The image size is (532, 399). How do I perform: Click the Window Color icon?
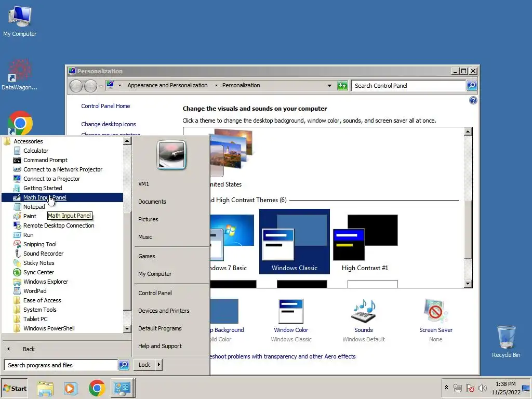coord(291,311)
